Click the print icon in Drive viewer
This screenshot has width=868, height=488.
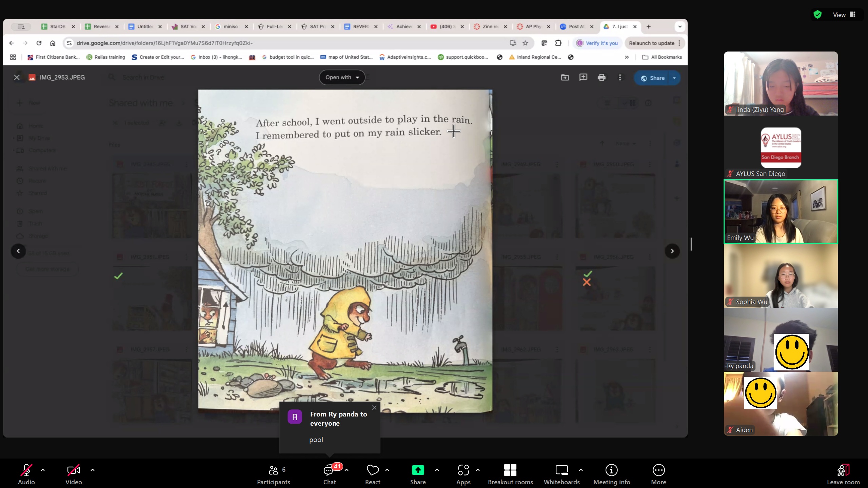pos(601,78)
